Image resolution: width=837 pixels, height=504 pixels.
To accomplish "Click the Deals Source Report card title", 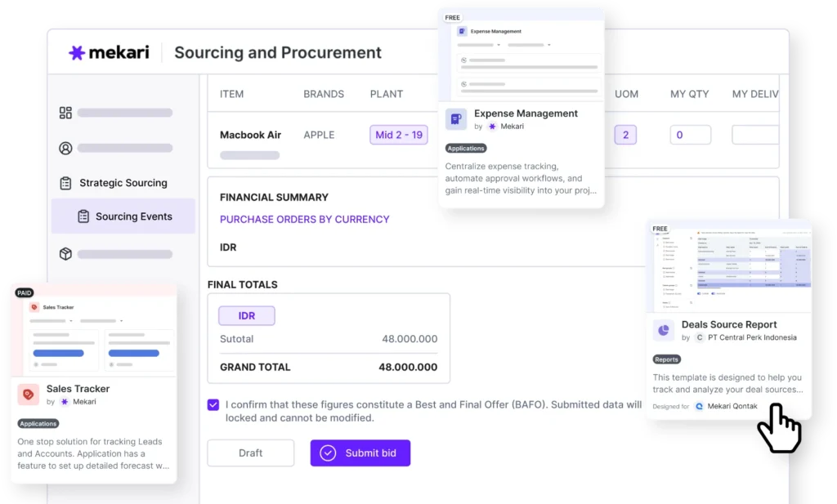I will point(729,324).
